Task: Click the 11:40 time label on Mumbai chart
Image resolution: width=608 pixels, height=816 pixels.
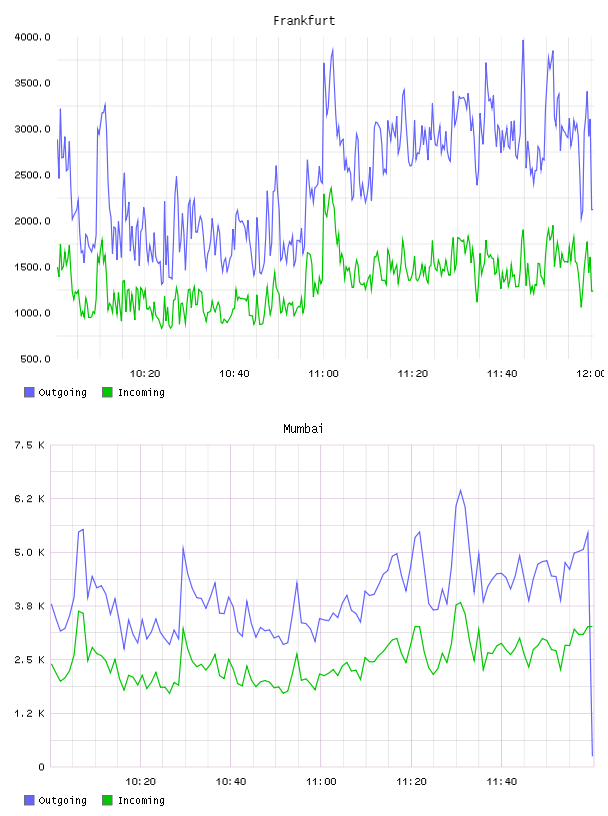Action: [x=502, y=782]
